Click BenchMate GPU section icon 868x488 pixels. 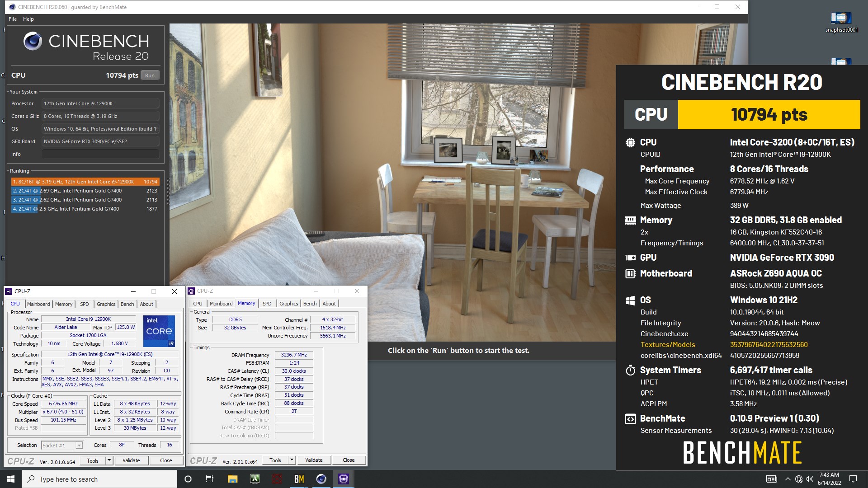pos(630,258)
